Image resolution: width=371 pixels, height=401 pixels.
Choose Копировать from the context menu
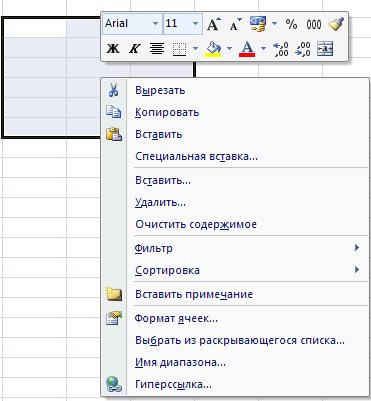(235, 112)
